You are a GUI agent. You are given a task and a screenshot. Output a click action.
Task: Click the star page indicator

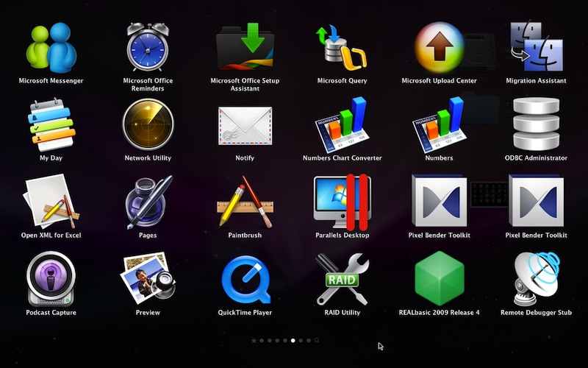(254, 341)
